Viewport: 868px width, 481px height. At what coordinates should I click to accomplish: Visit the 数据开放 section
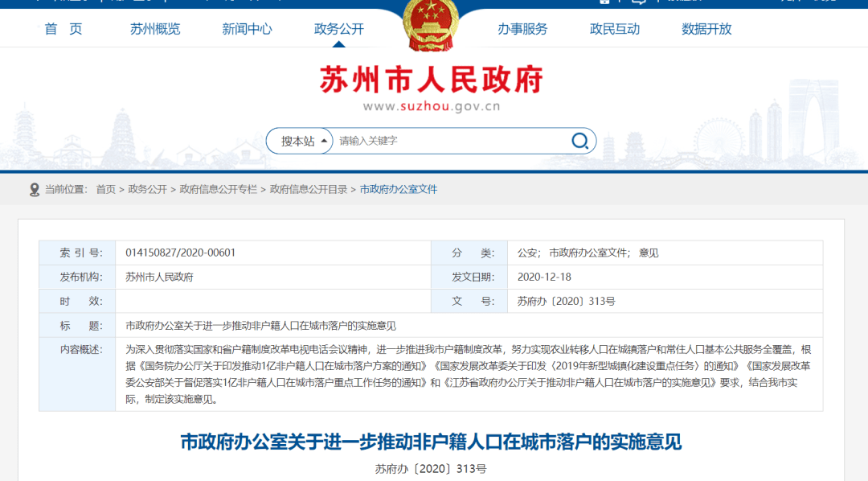coord(706,29)
